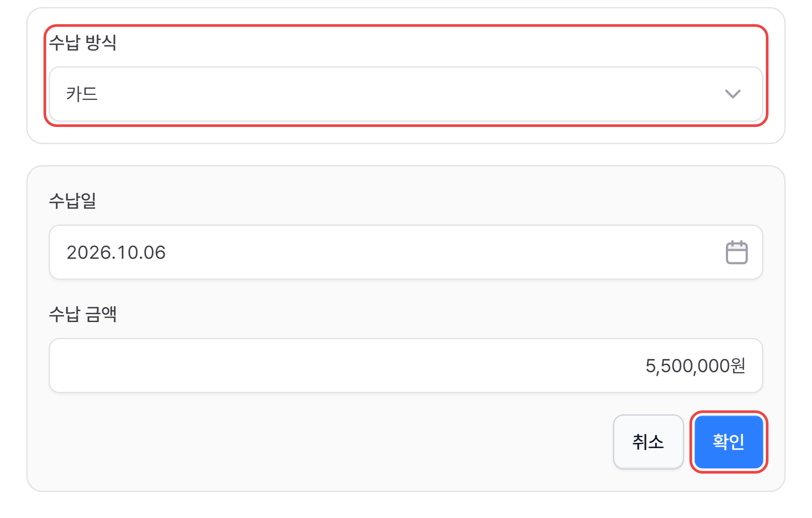
Task: Toggle the 수납 방식 list with the down chevron
Action: tap(732, 94)
